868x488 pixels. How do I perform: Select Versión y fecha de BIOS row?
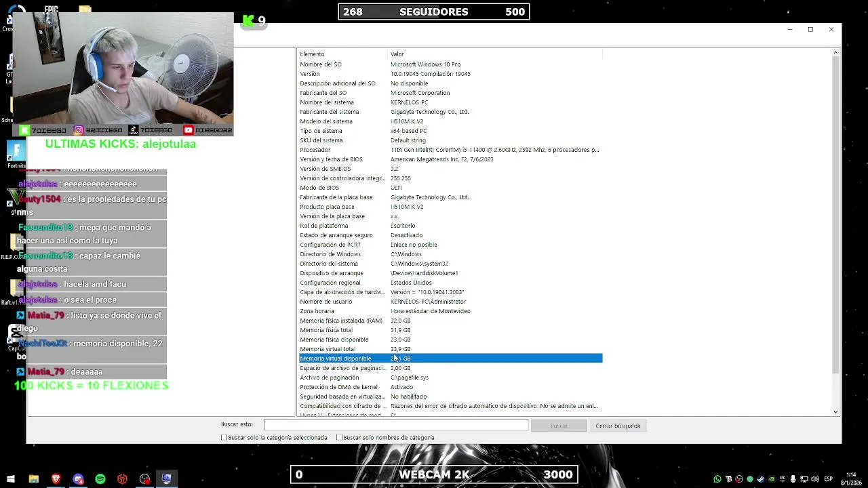(x=450, y=159)
